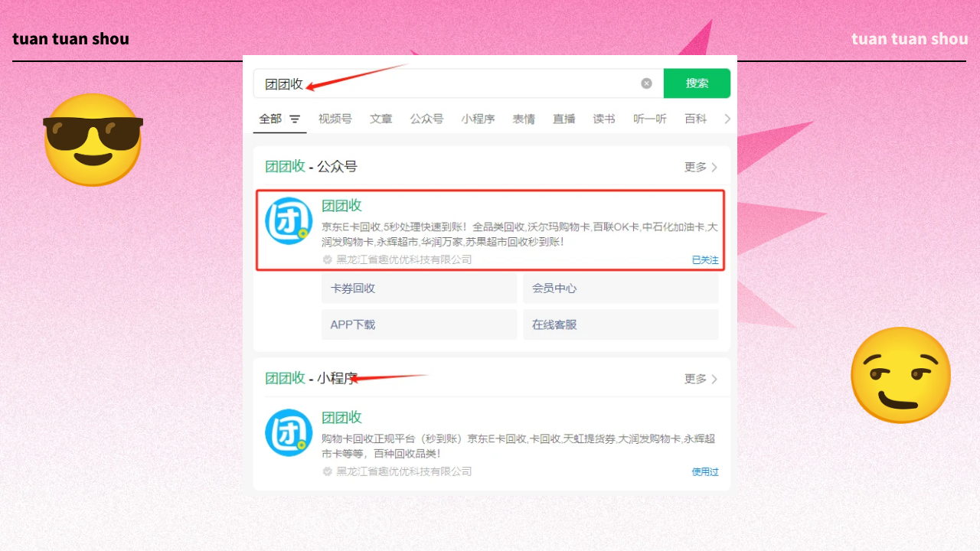The height and width of the screenshot is (551, 980).
Task: Open the 团团收 公众号 avatar icon
Action: click(289, 221)
